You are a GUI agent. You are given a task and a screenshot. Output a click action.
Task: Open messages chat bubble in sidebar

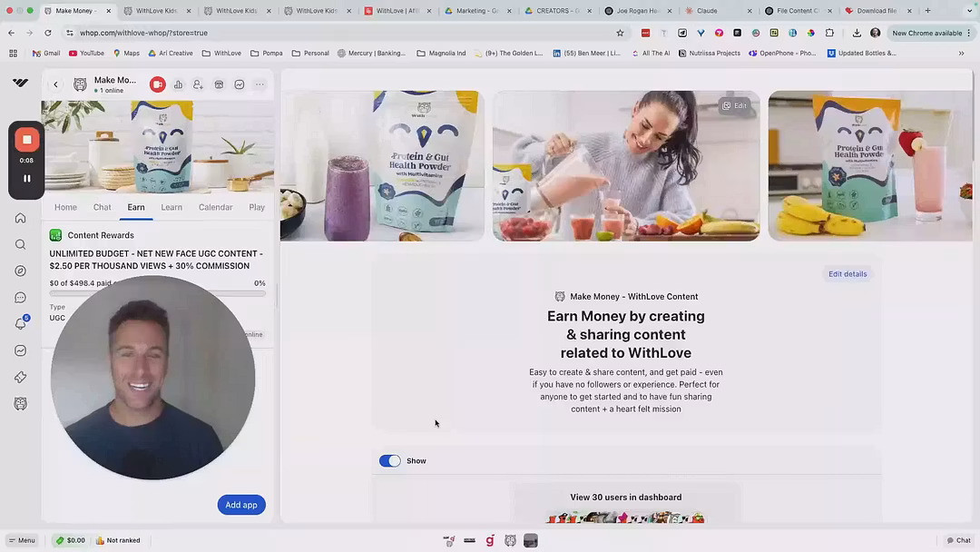(20, 298)
